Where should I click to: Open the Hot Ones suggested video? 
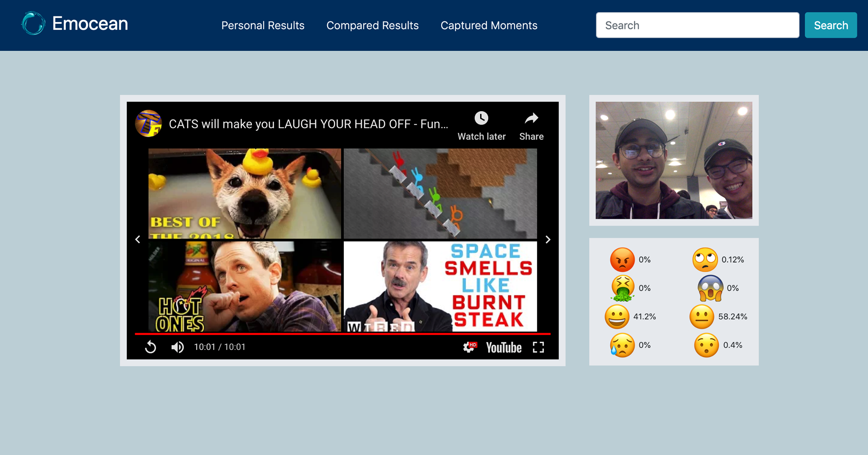coord(245,286)
